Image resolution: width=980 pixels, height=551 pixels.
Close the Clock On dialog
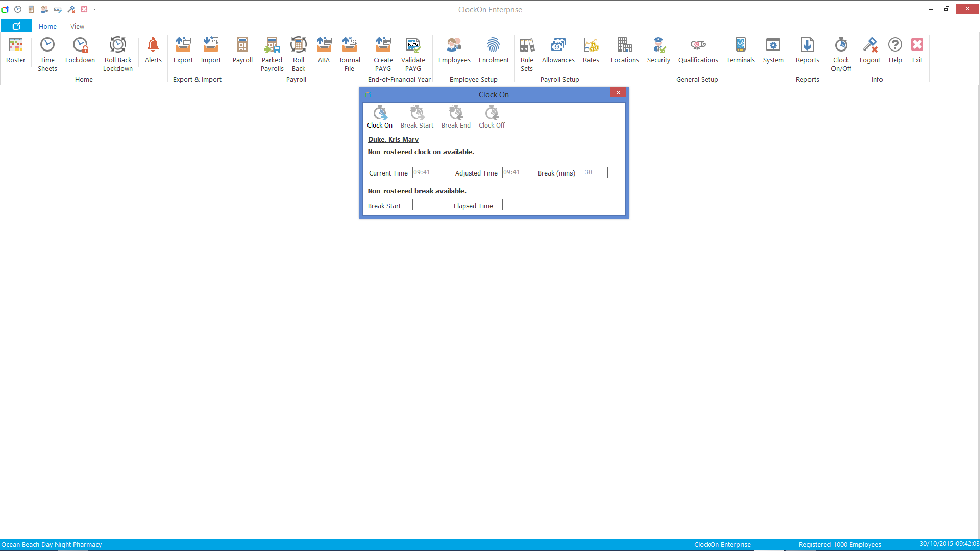click(x=618, y=92)
